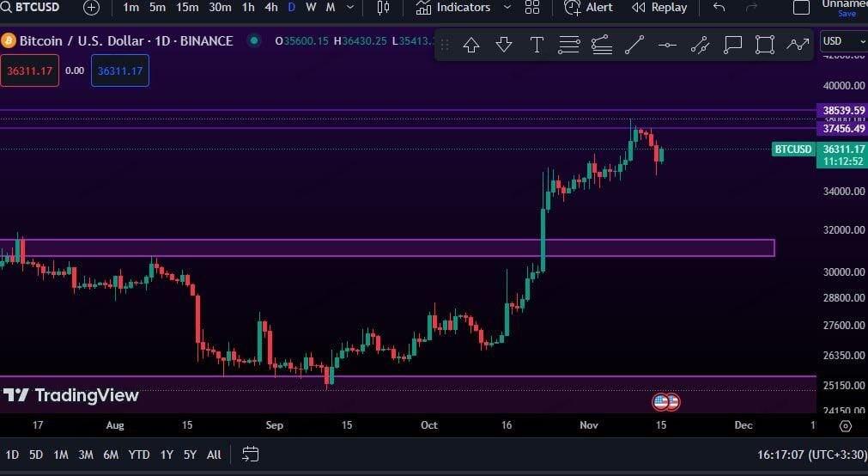
Task: Open timezone menu showing UTC+3:30
Action: 811,455
